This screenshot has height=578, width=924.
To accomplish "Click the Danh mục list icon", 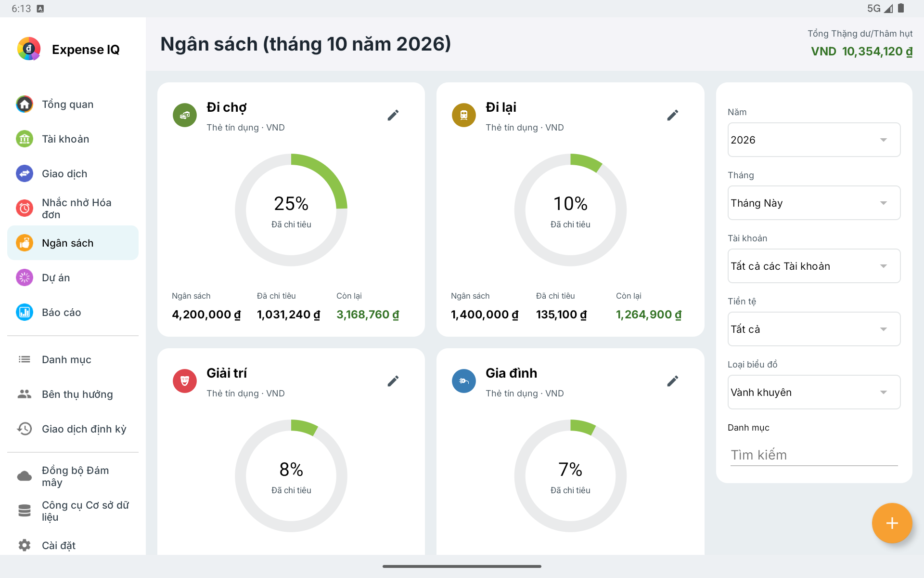I will pos(25,359).
